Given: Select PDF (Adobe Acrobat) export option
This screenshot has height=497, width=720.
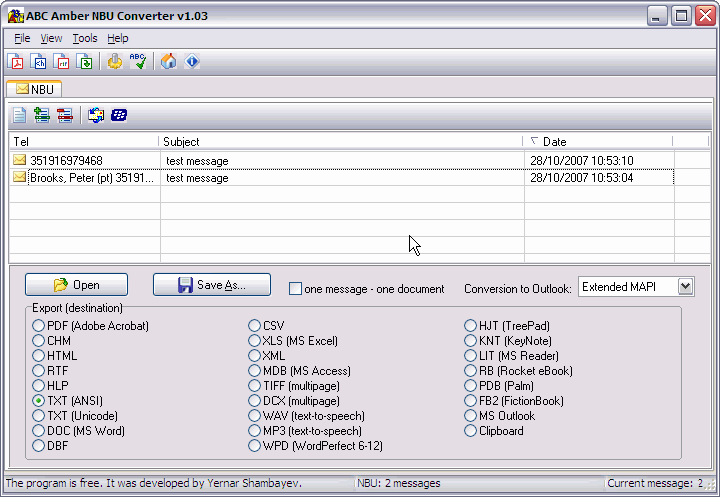Looking at the screenshot, I should pyautogui.click(x=39, y=326).
